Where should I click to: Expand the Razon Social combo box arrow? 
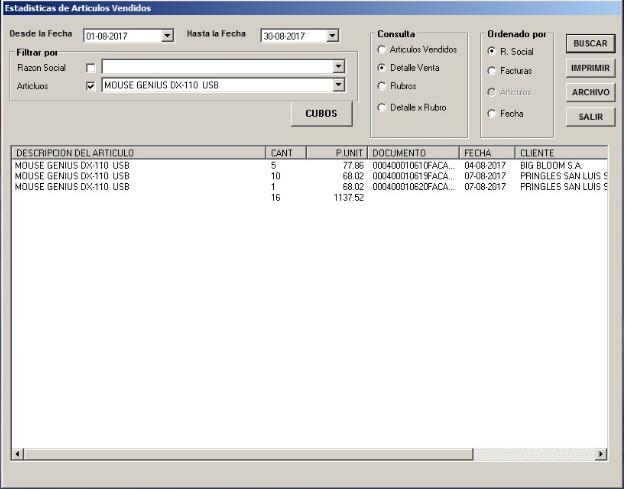click(x=339, y=66)
